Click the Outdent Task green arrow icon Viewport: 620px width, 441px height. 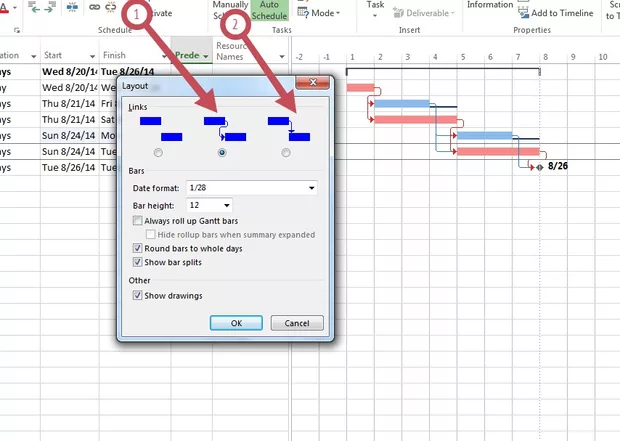pos(35,7)
